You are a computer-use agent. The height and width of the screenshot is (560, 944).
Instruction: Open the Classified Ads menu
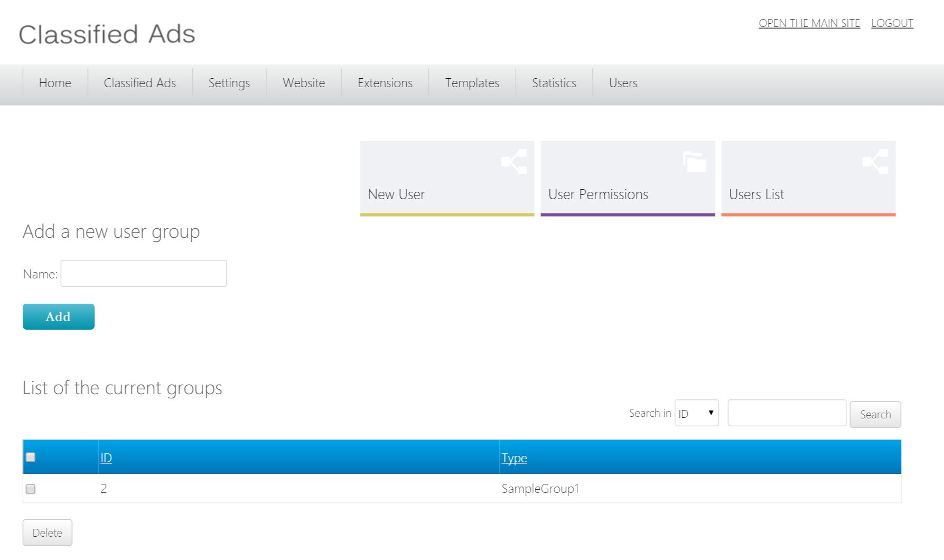click(139, 83)
